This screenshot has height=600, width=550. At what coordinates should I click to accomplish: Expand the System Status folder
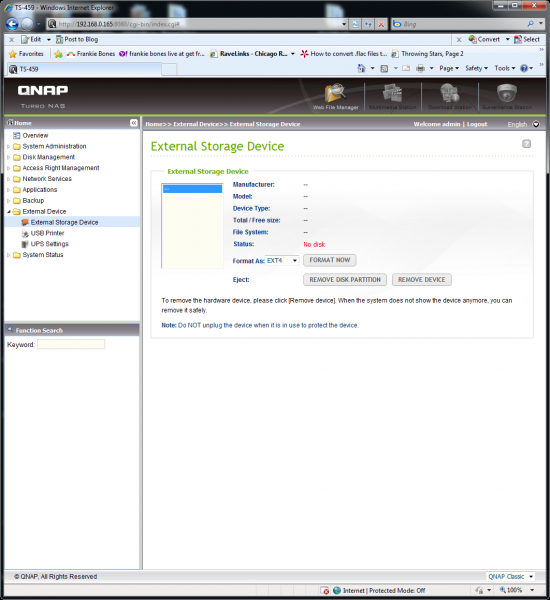point(8,255)
